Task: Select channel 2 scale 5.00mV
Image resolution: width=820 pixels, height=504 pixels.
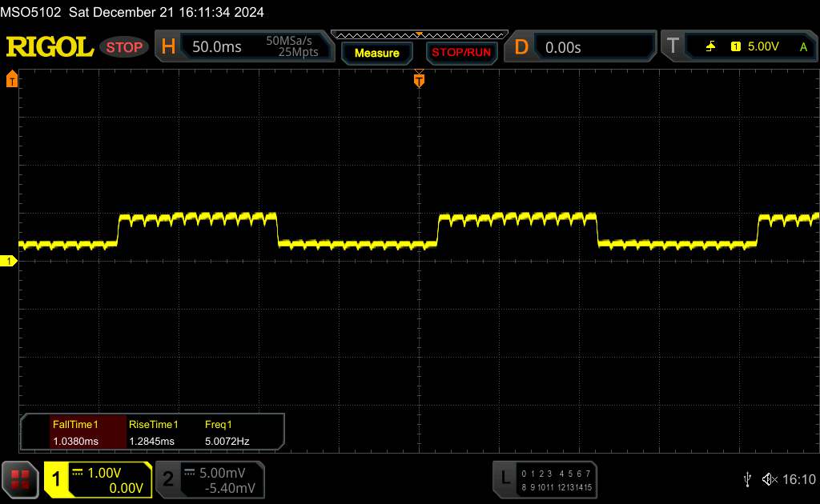Action: tap(223, 473)
